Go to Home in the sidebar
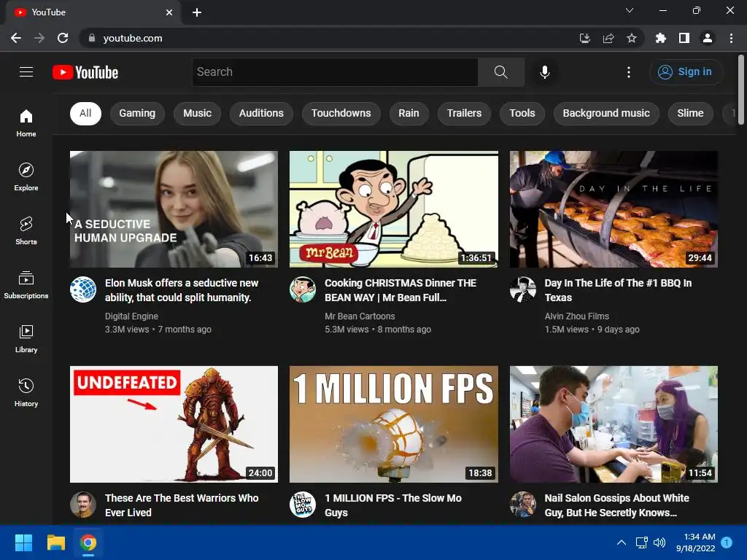Image resolution: width=747 pixels, height=560 pixels. pyautogui.click(x=26, y=122)
